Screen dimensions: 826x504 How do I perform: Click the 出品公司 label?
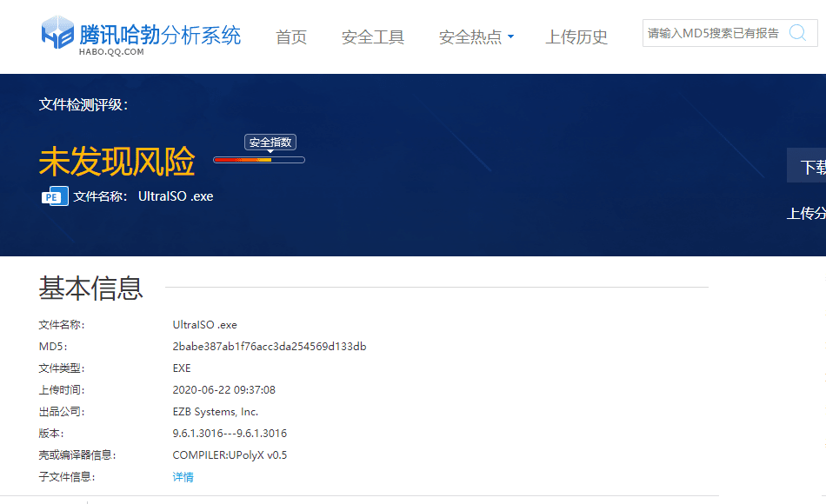[61, 412]
